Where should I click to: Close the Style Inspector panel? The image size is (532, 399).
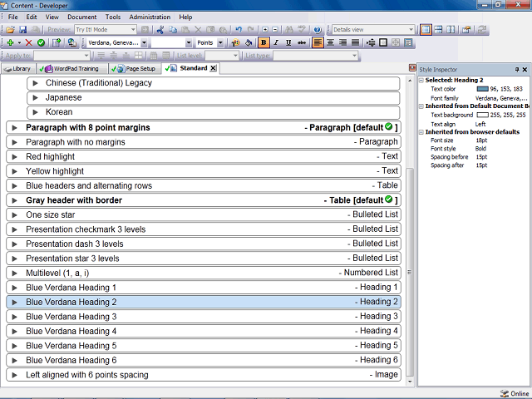click(x=525, y=70)
